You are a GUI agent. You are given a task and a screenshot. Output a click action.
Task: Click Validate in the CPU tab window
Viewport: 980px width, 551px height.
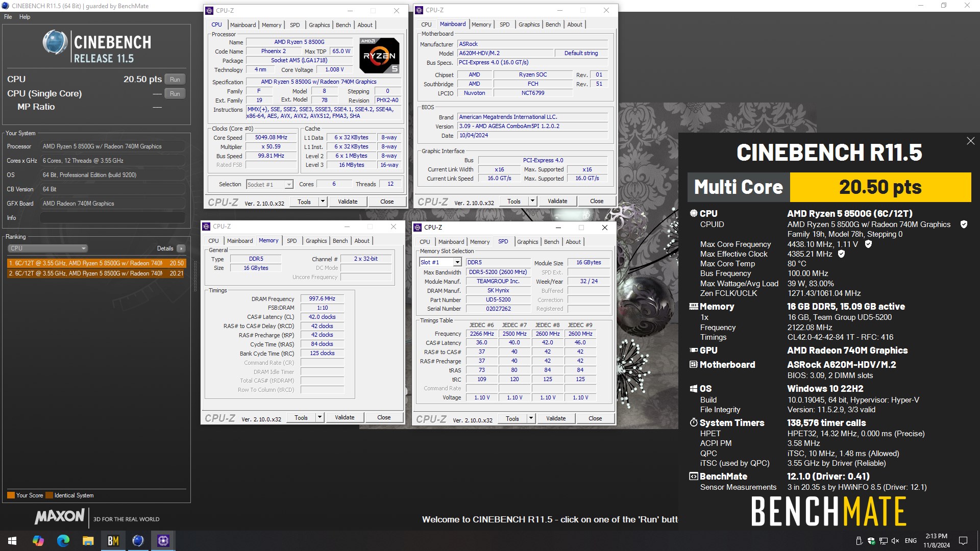[348, 202]
